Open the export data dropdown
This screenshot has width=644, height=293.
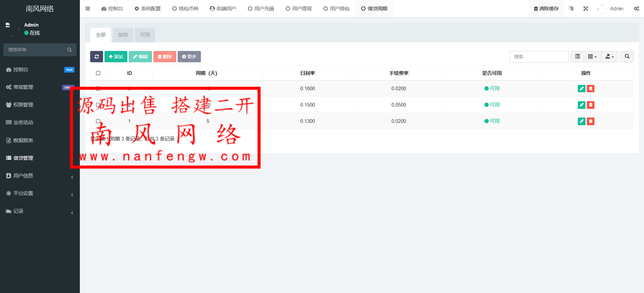609,57
